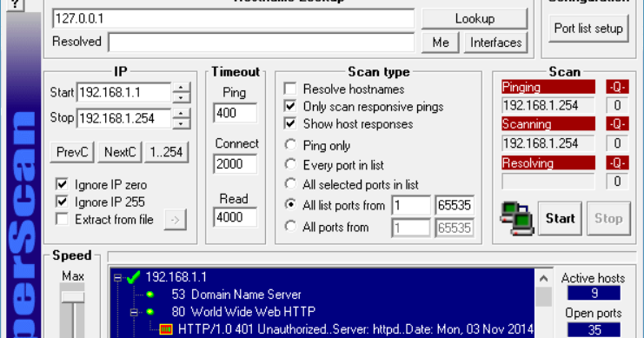Click the extract from file arrow button
The height and width of the screenshot is (338, 644).
(x=176, y=220)
